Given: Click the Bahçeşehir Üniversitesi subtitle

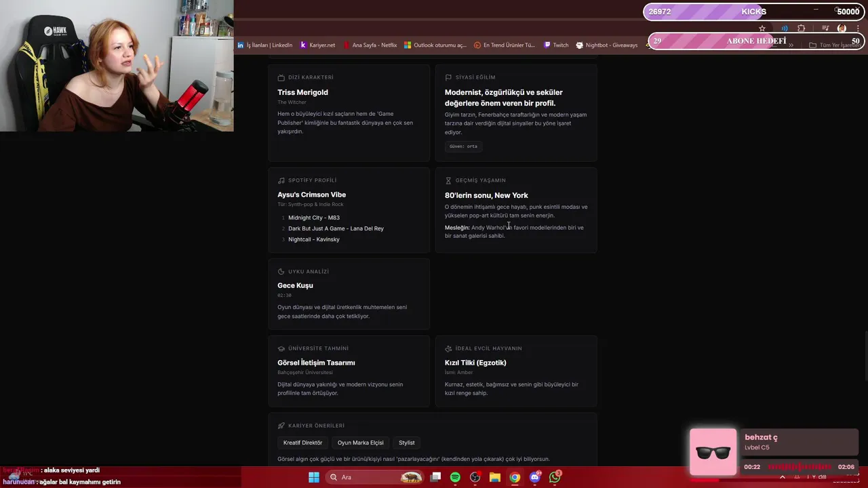Looking at the screenshot, I should pos(305,372).
